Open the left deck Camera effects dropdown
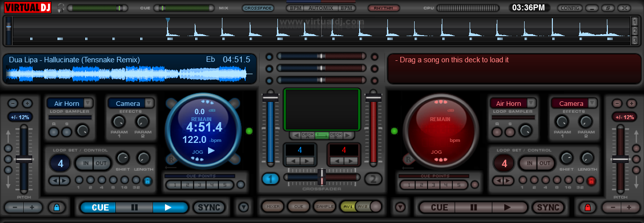The width and height of the screenshot is (644, 223). [148, 103]
